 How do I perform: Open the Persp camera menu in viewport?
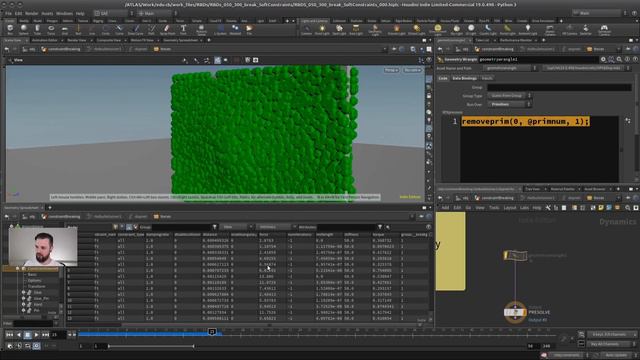[x=391, y=70]
